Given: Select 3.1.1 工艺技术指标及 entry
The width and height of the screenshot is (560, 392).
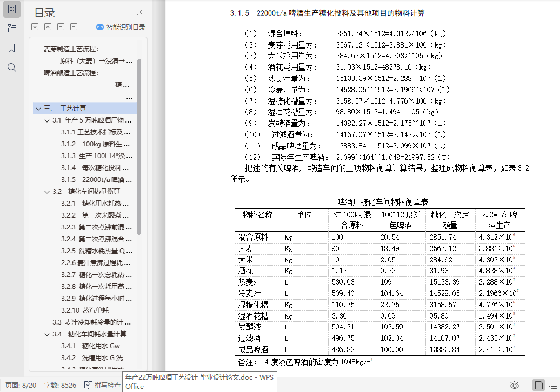Looking at the screenshot, I should click(x=95, y=132).
